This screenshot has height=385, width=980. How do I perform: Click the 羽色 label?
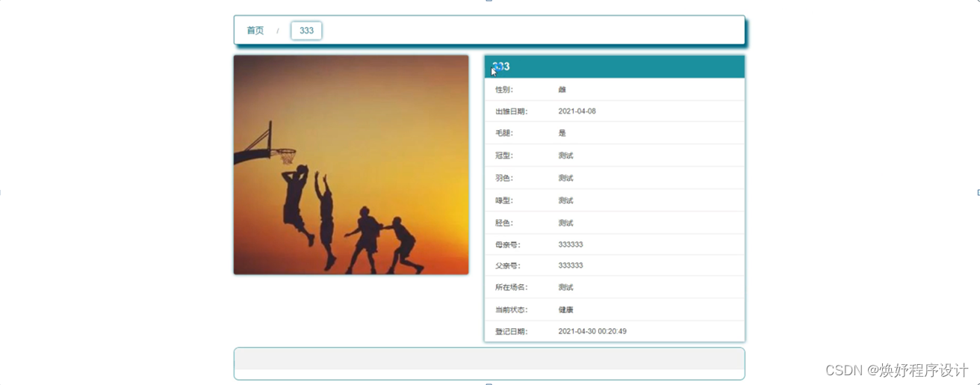click(504, 178)
